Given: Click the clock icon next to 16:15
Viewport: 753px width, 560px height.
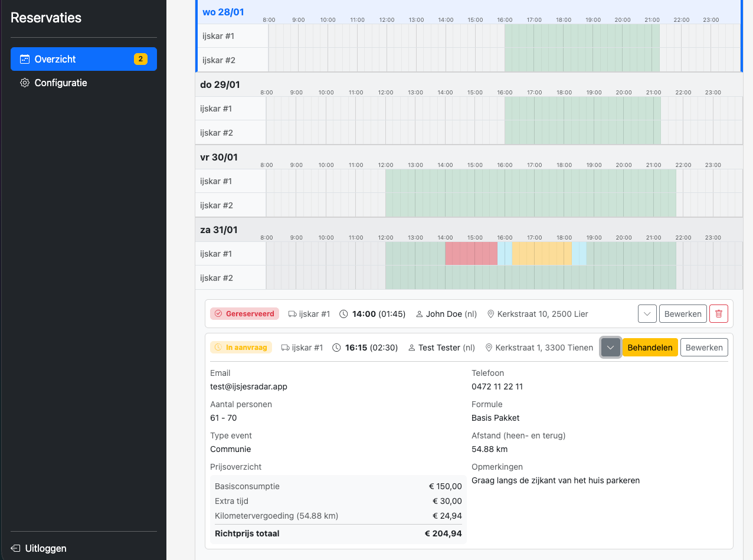Looking at the screenshot, I should (x=337, y=348).
